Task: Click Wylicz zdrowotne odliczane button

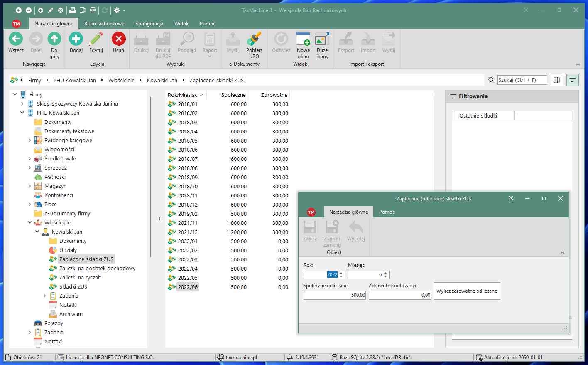Action: click(x=467, y=291)
